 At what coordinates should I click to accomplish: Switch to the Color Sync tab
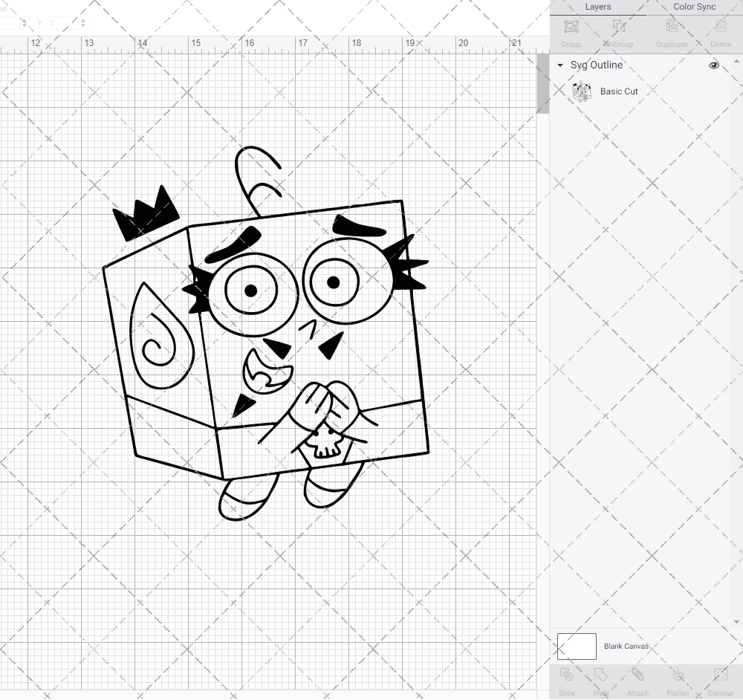[694, 7]
